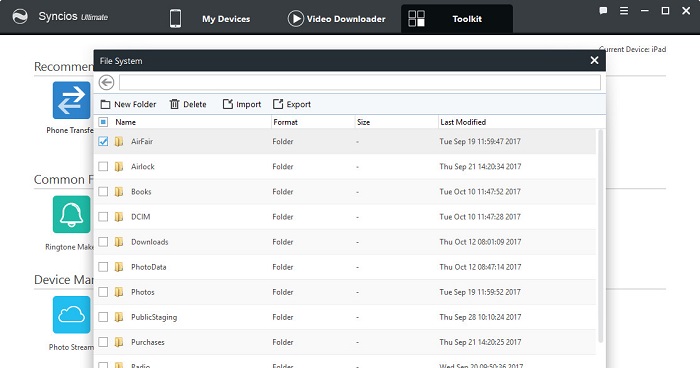This screenshot has height=368, width=700.
Task: Open the Phone Transfer tool icon
Action: click(x=71, y=100)
